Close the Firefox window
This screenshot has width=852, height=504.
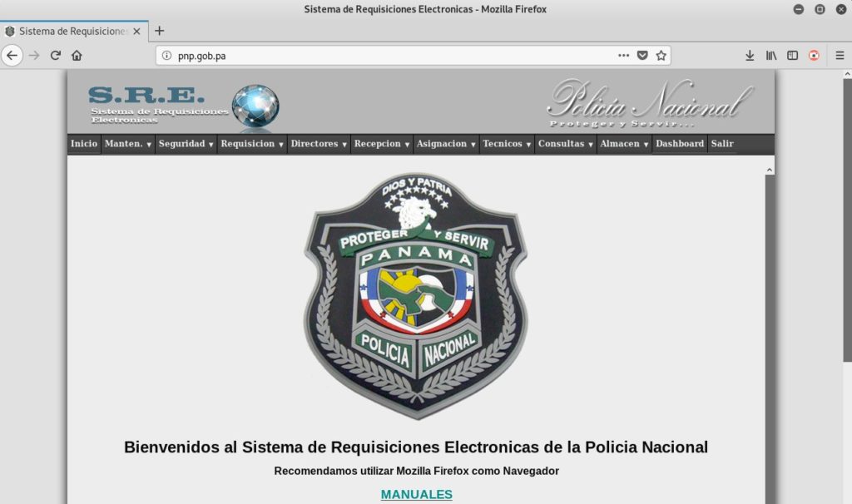(x=840, y=9)
